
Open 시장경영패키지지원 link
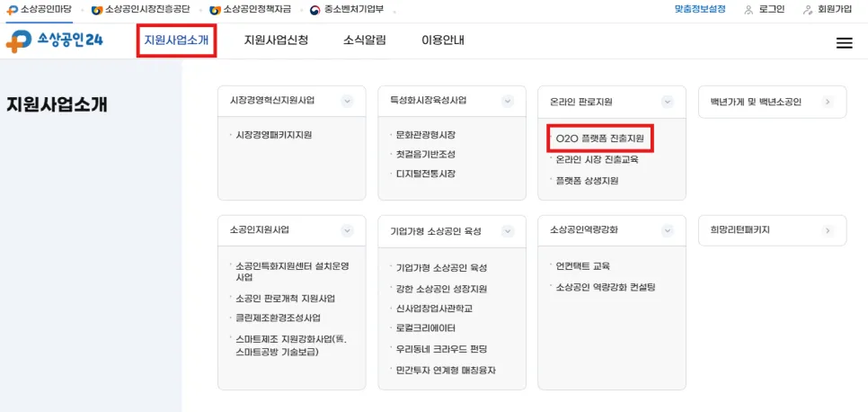click(x=273, y=134)
